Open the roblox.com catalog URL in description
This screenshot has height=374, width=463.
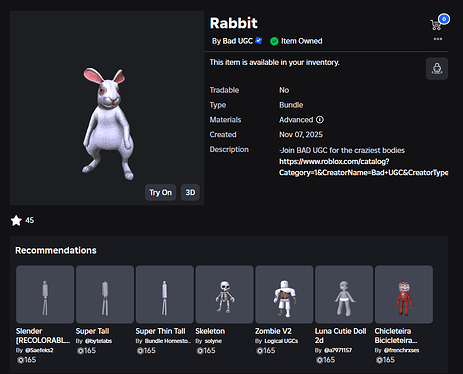tap(363, 167)
